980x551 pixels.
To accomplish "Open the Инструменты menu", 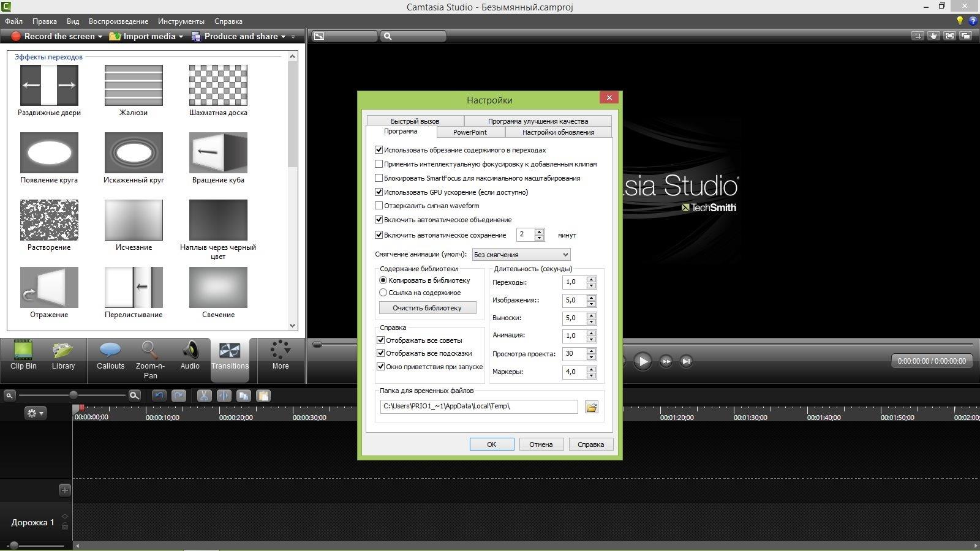I will (181, 21).
